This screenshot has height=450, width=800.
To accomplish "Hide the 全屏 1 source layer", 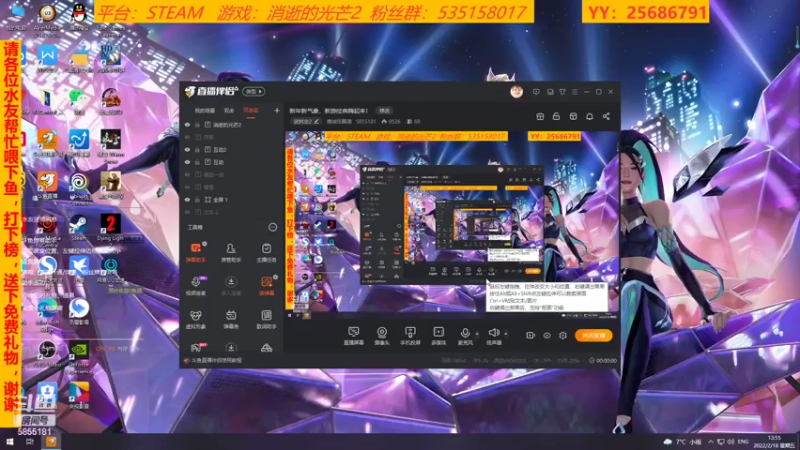I will (x=187, y=199).
